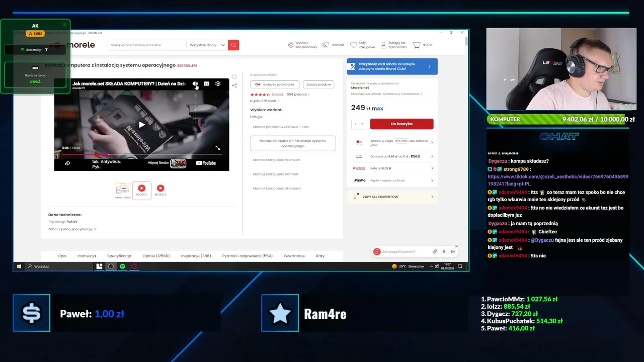Select the WIDEO 2 thumbnail

160,190
